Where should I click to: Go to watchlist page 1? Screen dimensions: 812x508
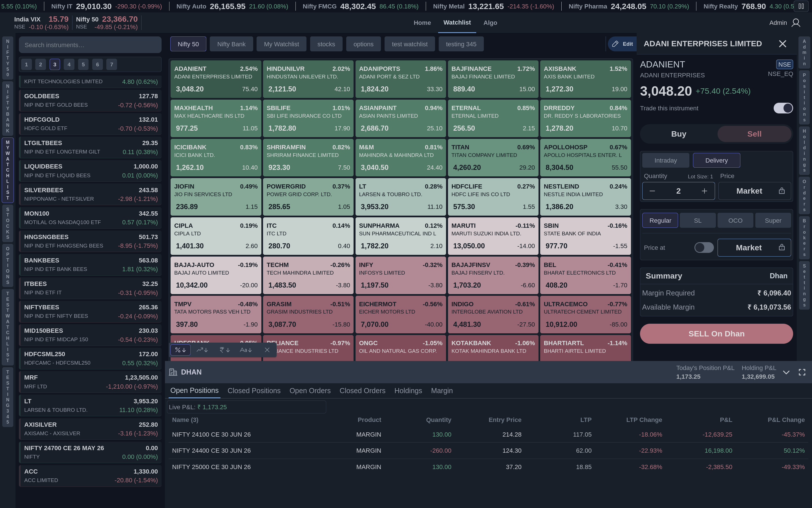pos(26,64)
